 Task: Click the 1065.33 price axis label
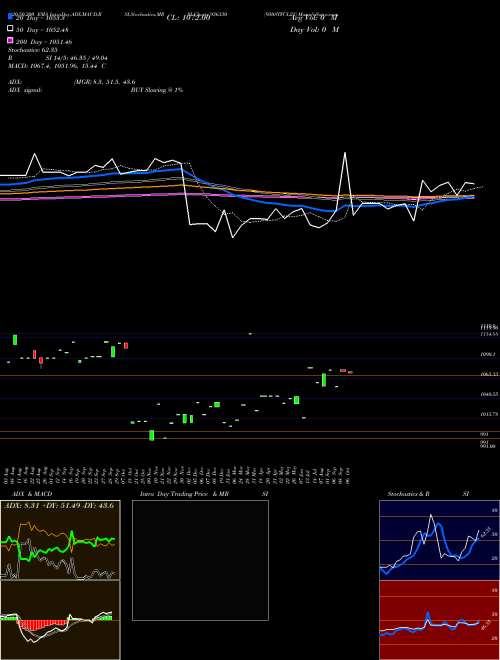(489, 374)
